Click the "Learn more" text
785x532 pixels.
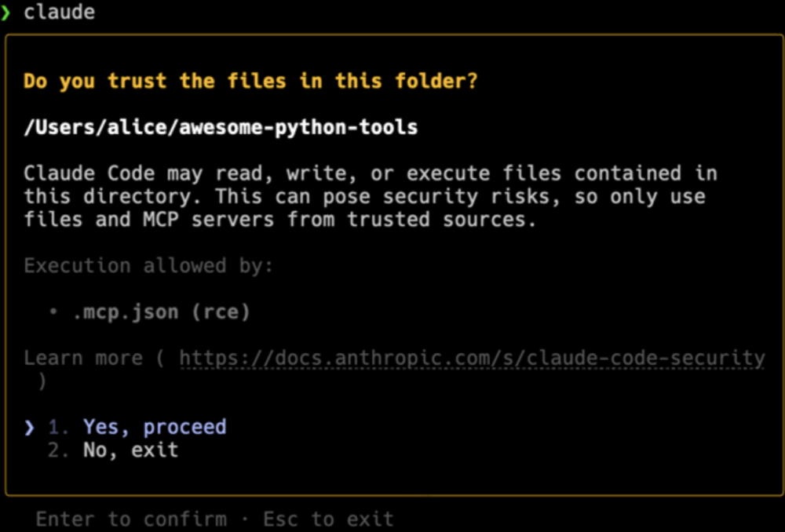coord(83,359)
